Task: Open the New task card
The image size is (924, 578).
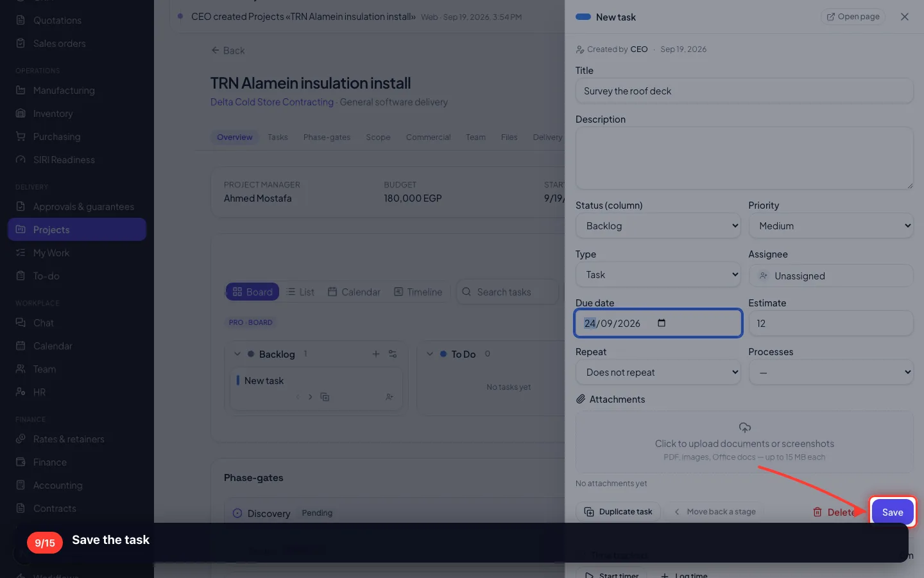Action: pyautogui.click(x=316, y=389)
